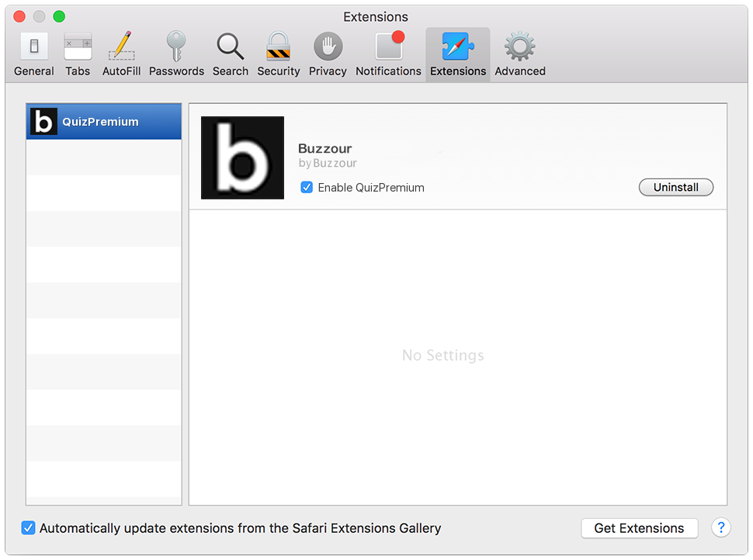Image resolution: width=753 pixels, height=560 pixels.
Task: Click the 'No Settings' placeholder text
Action: pos(442,355)
